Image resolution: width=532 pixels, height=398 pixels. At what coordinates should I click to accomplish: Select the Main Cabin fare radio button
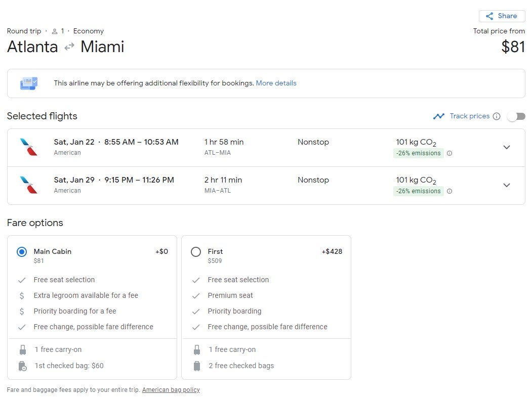pos(22,252)
